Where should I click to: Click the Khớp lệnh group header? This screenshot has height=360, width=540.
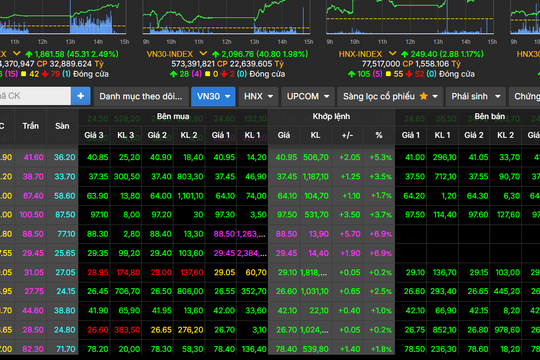[x=331, y=116]
